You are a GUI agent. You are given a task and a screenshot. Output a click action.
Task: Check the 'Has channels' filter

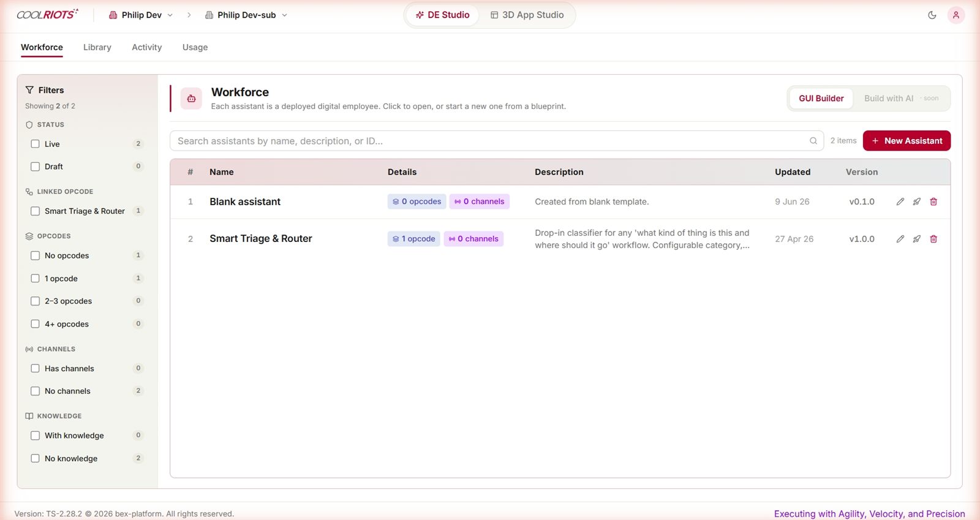pos(36,369)
